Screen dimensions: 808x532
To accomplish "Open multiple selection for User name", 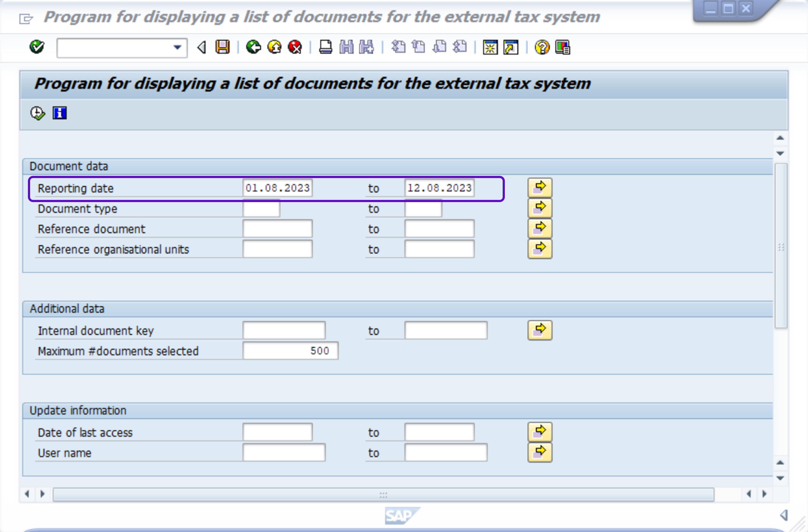I will pyautogui.click(x=540, y=452).
